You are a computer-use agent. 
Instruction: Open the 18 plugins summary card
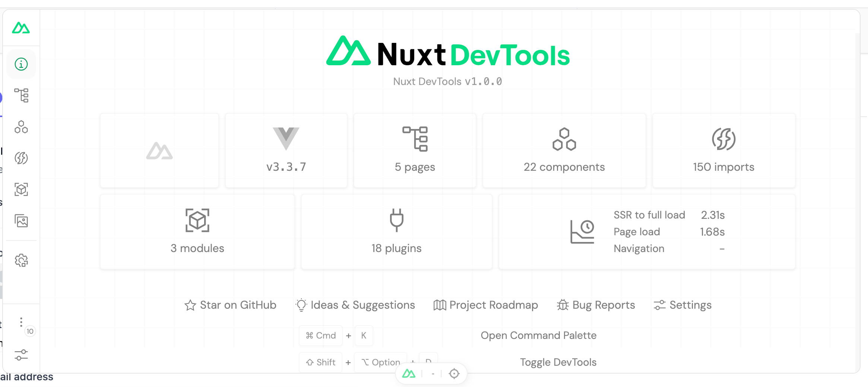[x=396, y=231]
